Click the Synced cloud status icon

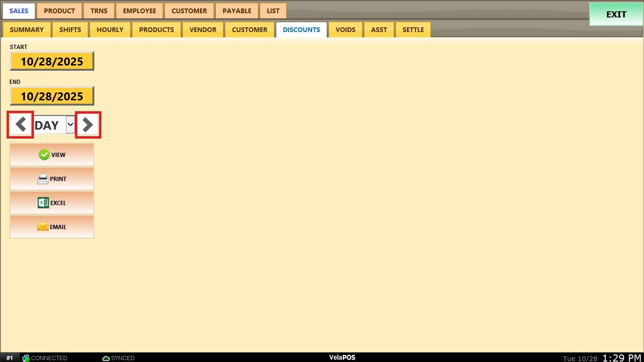[106, 358]
